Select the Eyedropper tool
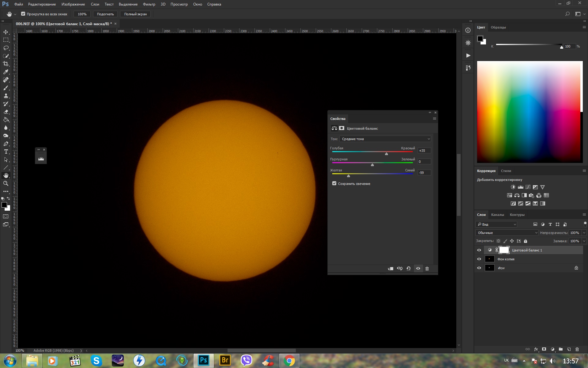Viewport: 588px width, 368px height. 6,72
